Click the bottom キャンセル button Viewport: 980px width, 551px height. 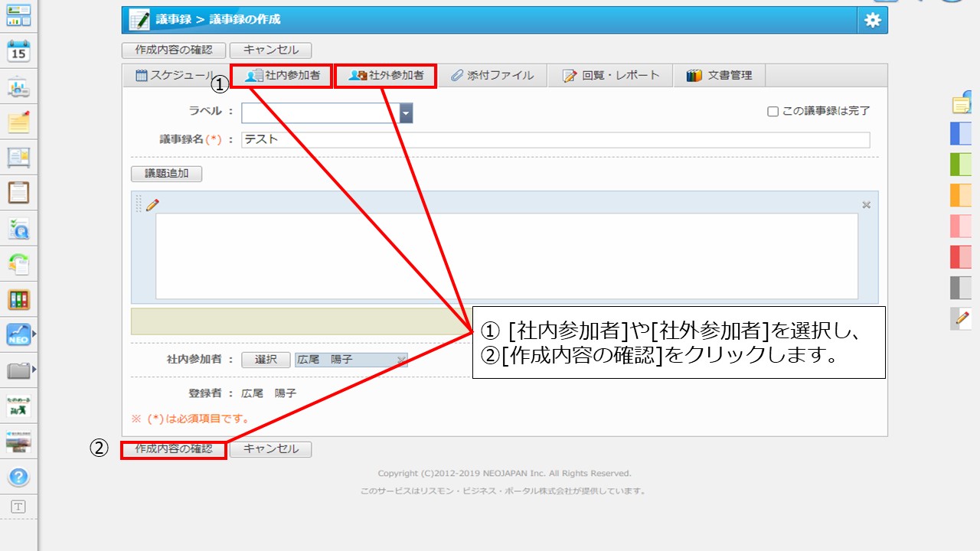pos(270,449)
